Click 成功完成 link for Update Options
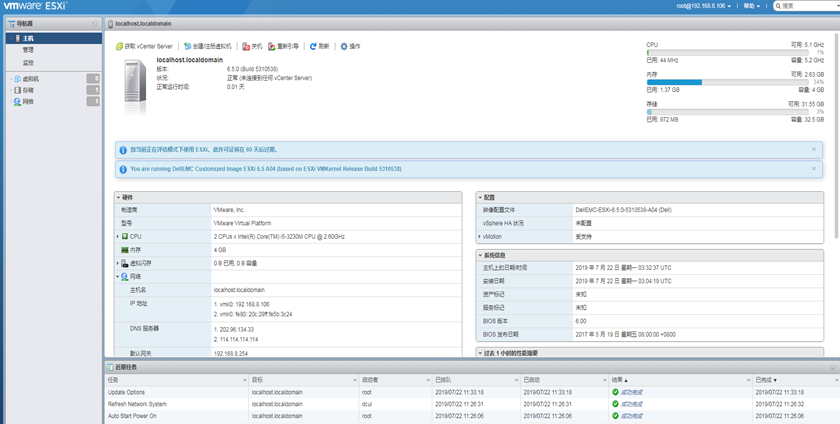The image size is (840, 424). tap(632, 392)
